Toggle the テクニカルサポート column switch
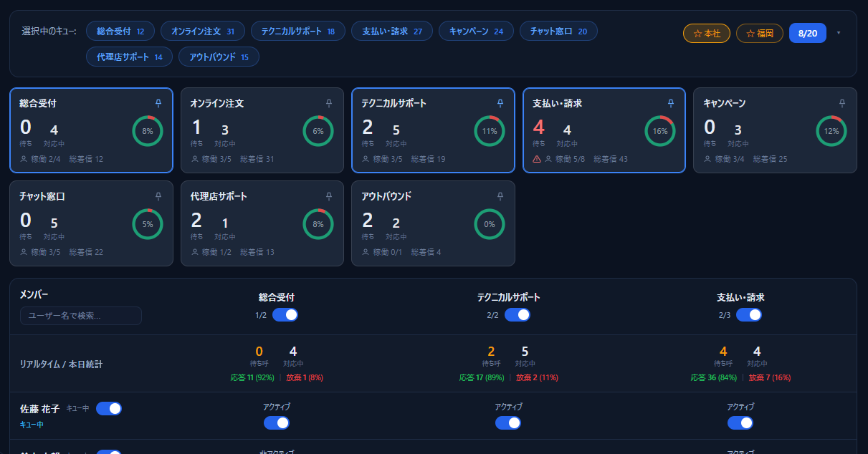Screen dimensions: 868x454 518,315
